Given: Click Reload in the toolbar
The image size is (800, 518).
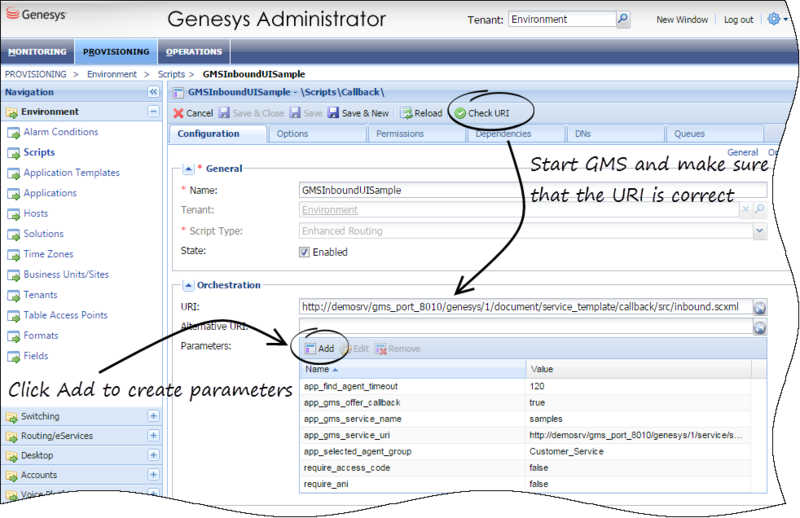Looking at the screenshot, I should click(x=421, y=113).
